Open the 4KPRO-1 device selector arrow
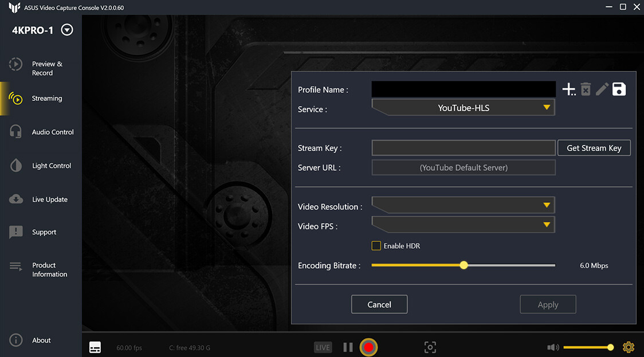The image size is (644, 357). (67, 30)
